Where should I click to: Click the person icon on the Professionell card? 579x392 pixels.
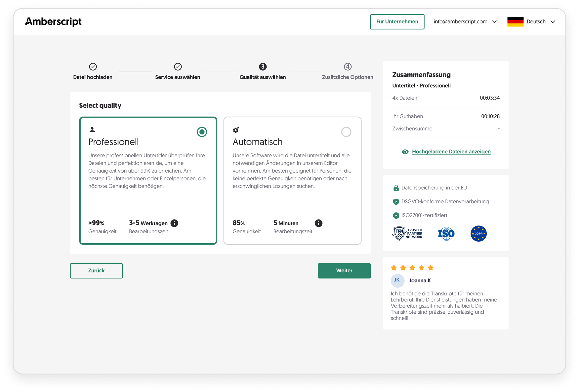click(92, 130)
